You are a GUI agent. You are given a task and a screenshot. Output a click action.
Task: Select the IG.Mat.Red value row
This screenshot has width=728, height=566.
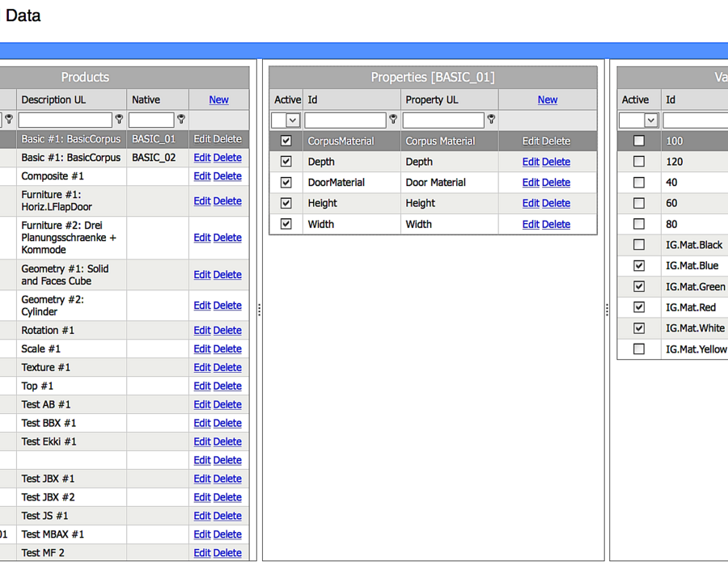673,307
